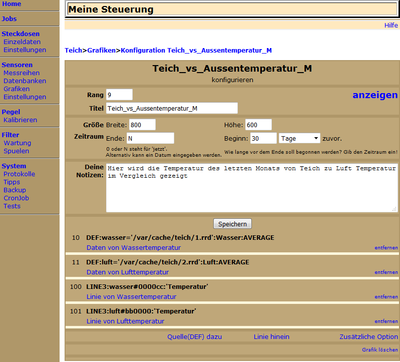This screenshot has width=400, height=362.
Task: Click Quelle(DEF) dazu link
Action: [195, 337]
